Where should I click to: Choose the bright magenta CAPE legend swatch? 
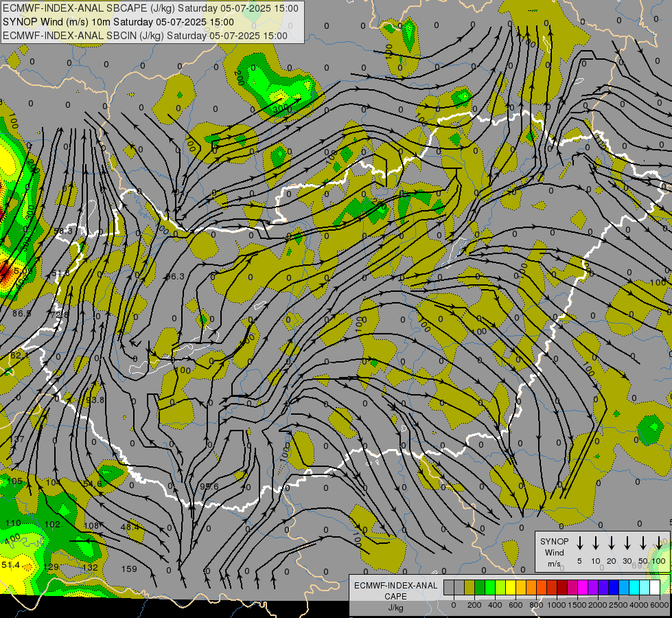[583, 587]
